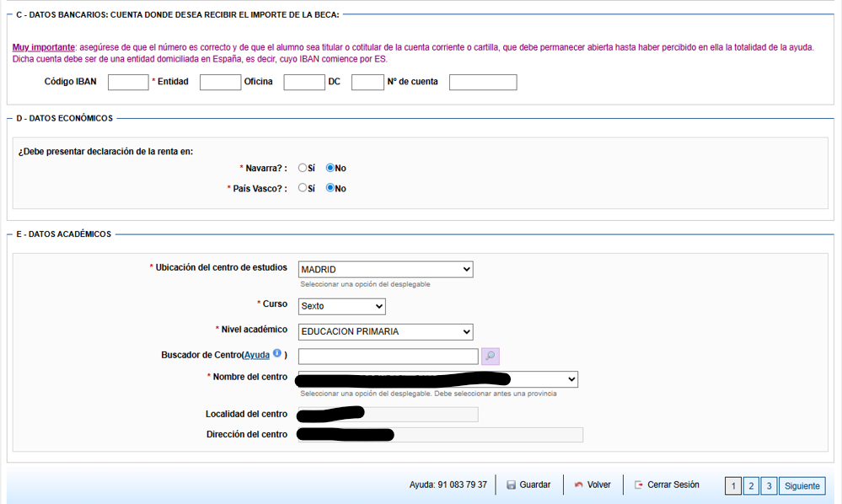The image size is (842, 504).
Task: Click the magnifier search icon beside Buscador de Centro
Action: click(x=491, y=356)
